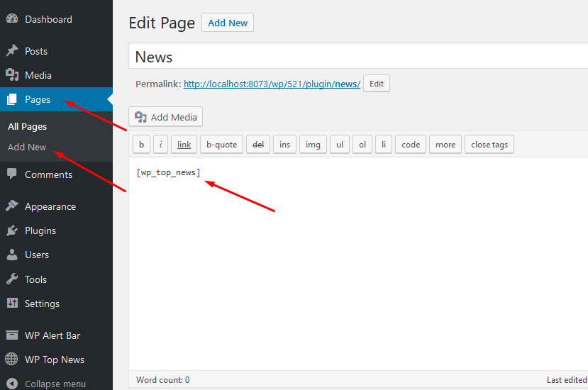
Task: Click the [wp_top_news] shortcode text
Action: point(168,172)
